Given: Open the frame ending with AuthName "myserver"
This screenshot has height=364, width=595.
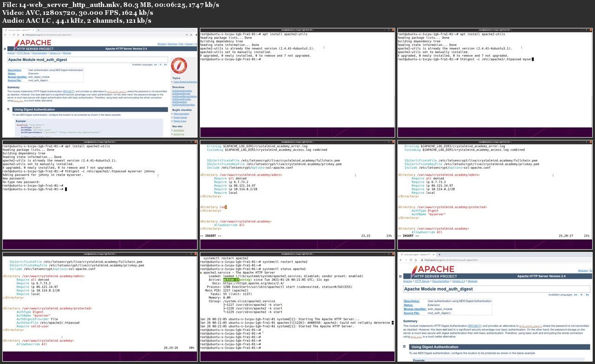Looking at the screenshot, I should (495, 194).
